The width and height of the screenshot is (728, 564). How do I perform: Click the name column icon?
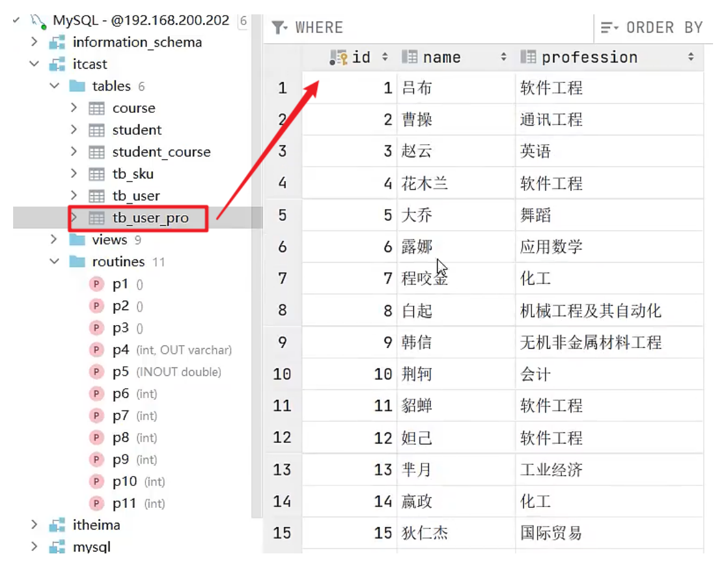410,57
